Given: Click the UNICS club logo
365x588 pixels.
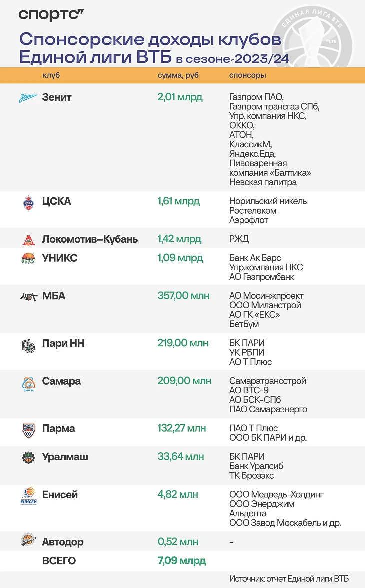Looking at the screenshot, I should pyautogui.click(x=29, y=259).
